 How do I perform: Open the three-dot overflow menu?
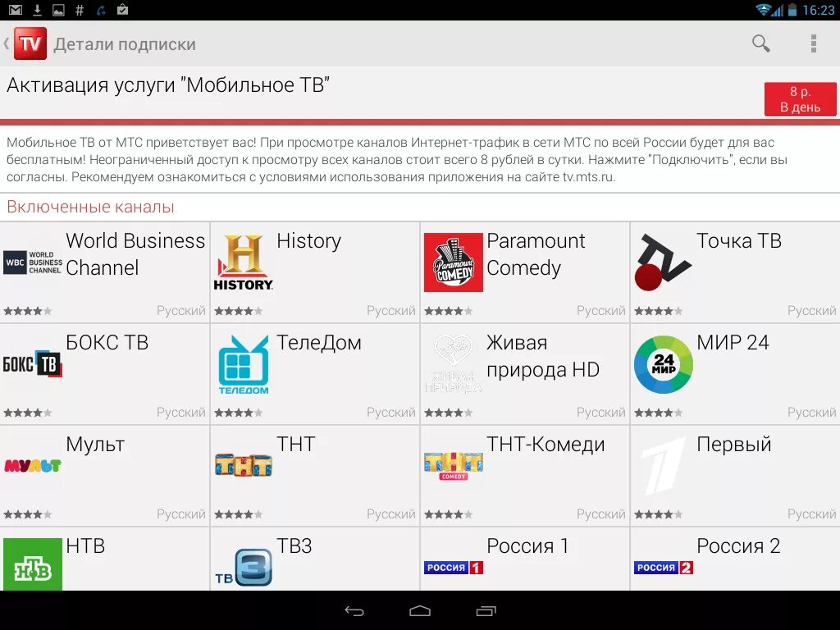813,43
